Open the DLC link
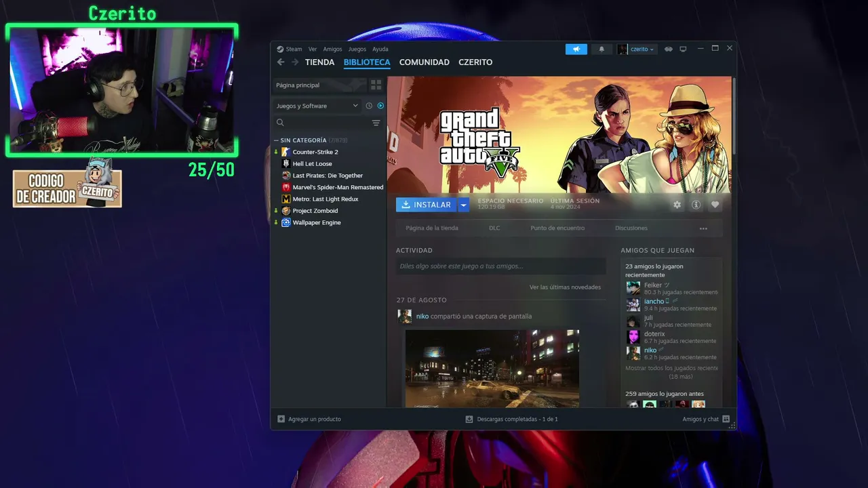 (x=494, y=228)
